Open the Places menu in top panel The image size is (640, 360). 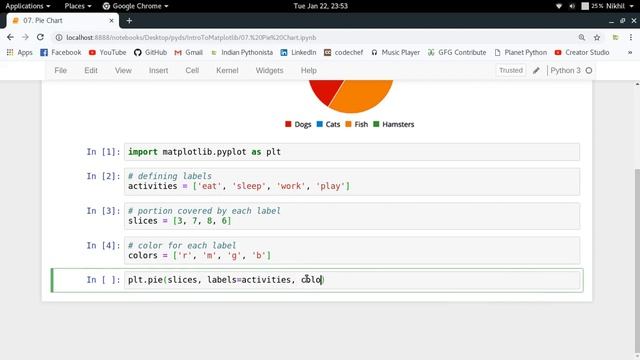coord(78,6)
